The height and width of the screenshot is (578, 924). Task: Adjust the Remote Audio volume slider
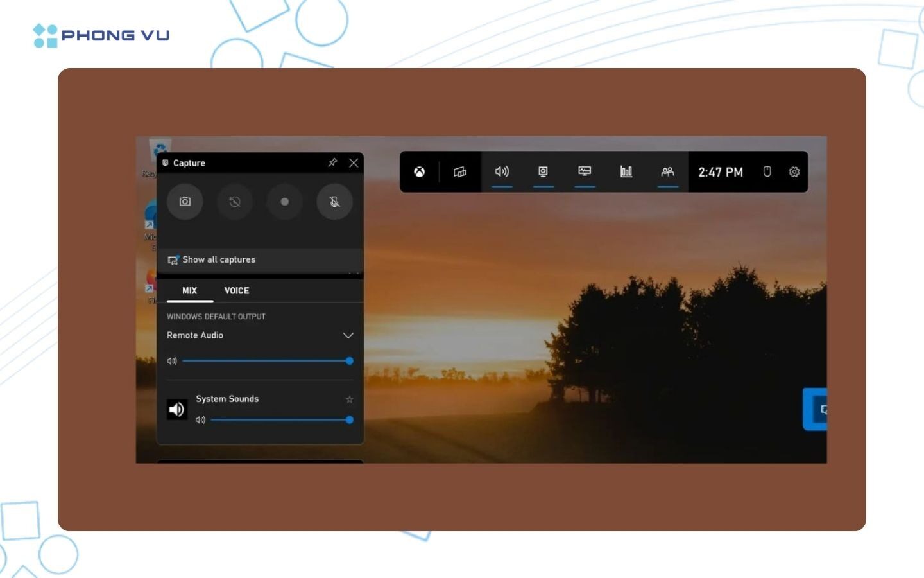click(268, 361)
